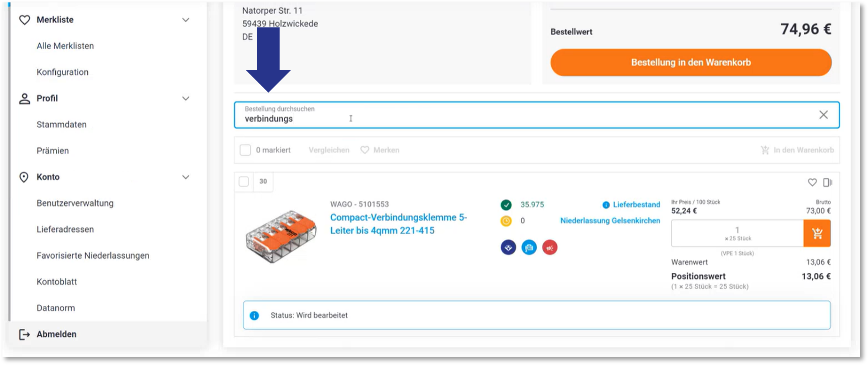Screen dimensions: 868x365
Task: Clear the order search with X icon
Action: point(823,115)
